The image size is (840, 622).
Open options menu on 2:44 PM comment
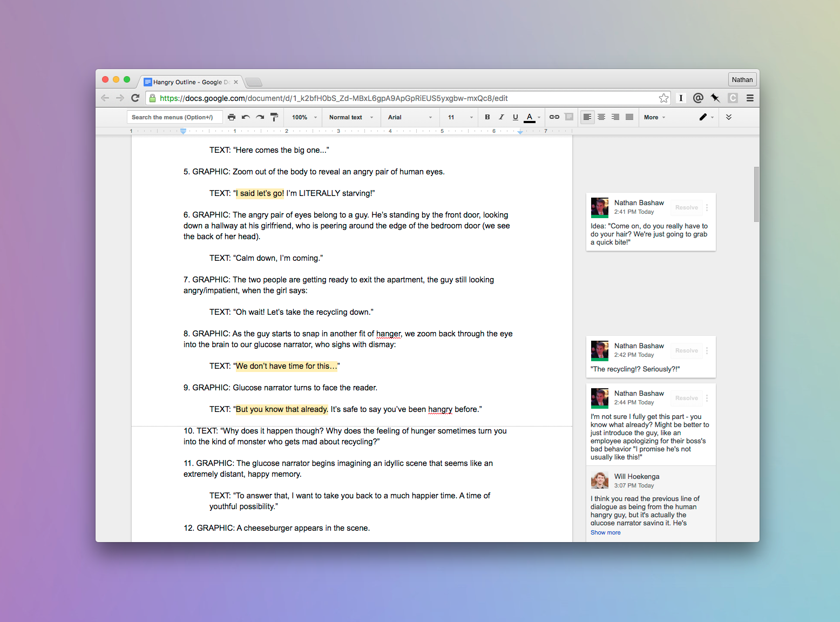point(707,398)
